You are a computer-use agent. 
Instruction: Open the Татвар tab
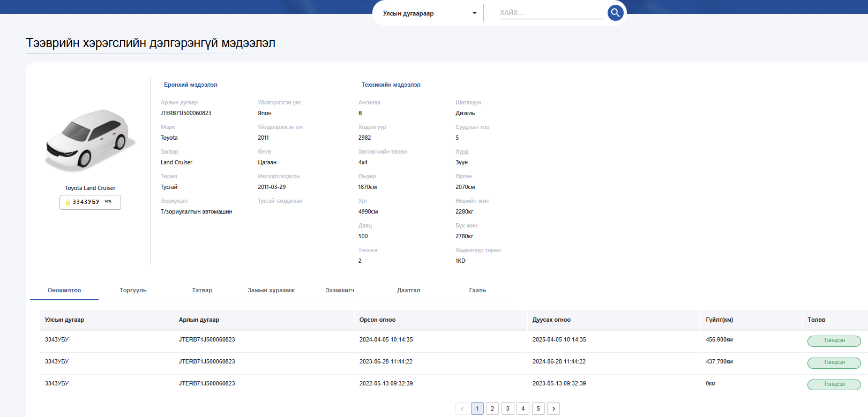[202, 291]
